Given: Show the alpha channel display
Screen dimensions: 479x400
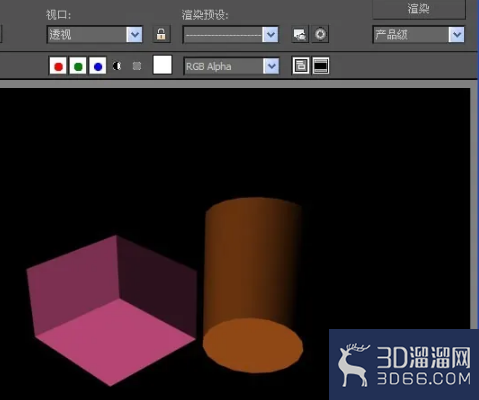Looking at the screenshot, I should coord(117,66).
